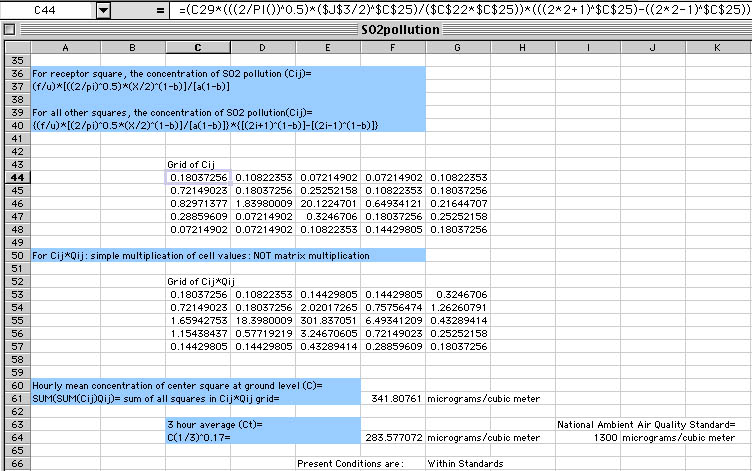Select the cell with value 1.65942753

coord(198,320)
